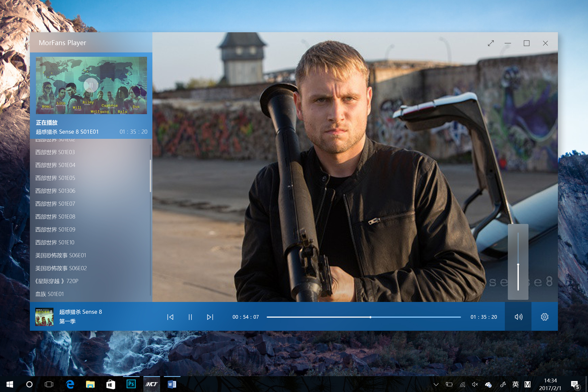This screenshot has height=392, width=588.
Task: Select the 西部世界 S01306 playlist entry
Action: click(x=55, y=191)
